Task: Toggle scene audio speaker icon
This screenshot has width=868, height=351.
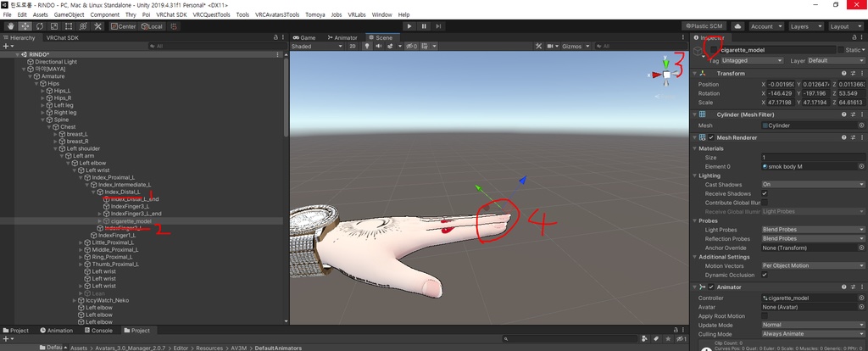Action: (x=379, y=47)
